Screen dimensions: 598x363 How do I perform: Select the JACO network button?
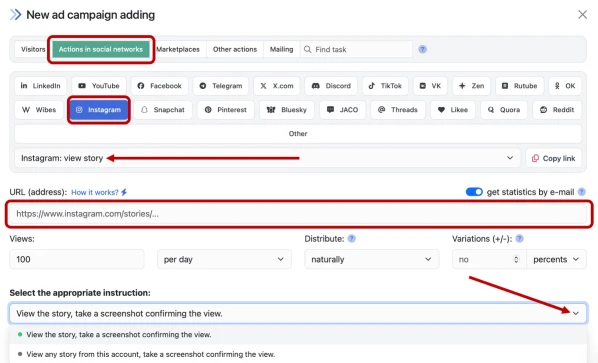click(342, 110)
